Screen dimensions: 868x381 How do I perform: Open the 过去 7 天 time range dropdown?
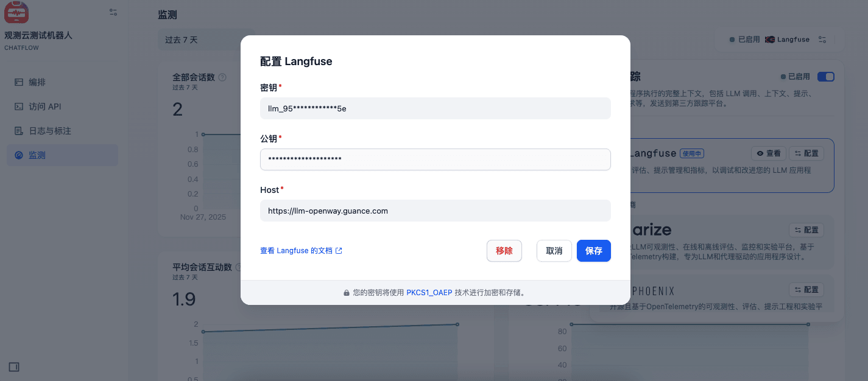coord(206,40)
